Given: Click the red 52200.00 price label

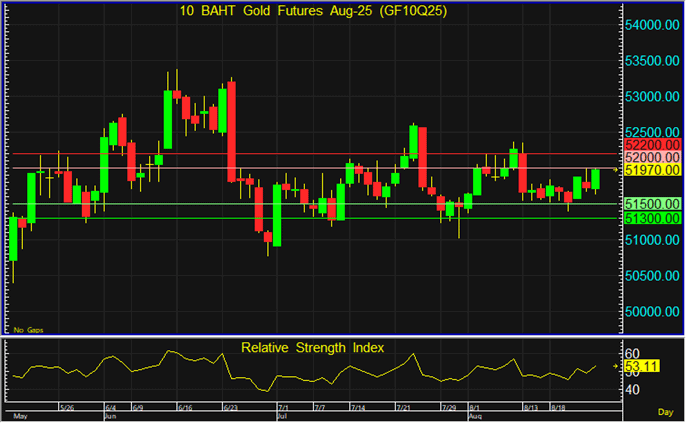Looking at the screenshot, I should click(651, 145).
